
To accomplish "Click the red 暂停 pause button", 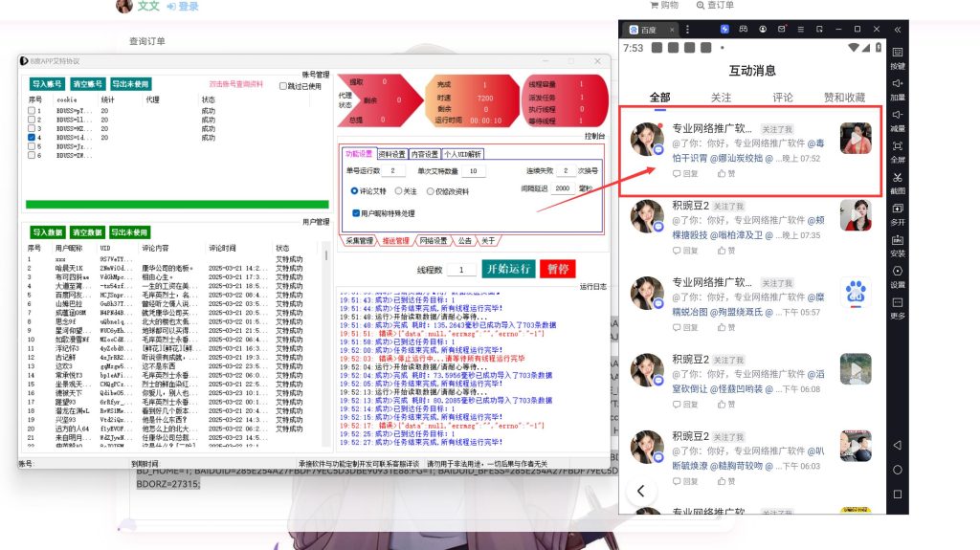I will (x=558, y=269).
